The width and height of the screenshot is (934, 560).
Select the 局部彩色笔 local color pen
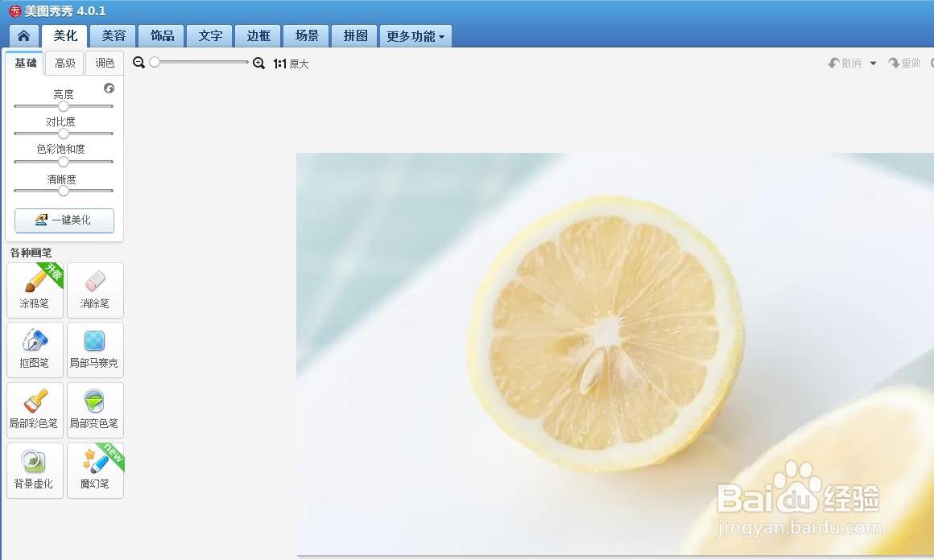(x=35, y=410)
